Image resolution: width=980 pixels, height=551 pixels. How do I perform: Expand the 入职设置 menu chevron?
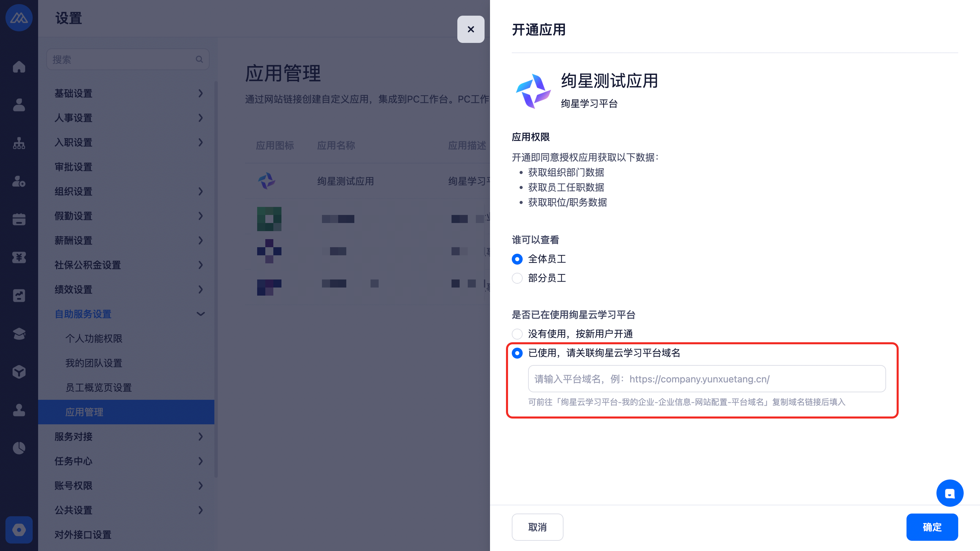[200, 142]
